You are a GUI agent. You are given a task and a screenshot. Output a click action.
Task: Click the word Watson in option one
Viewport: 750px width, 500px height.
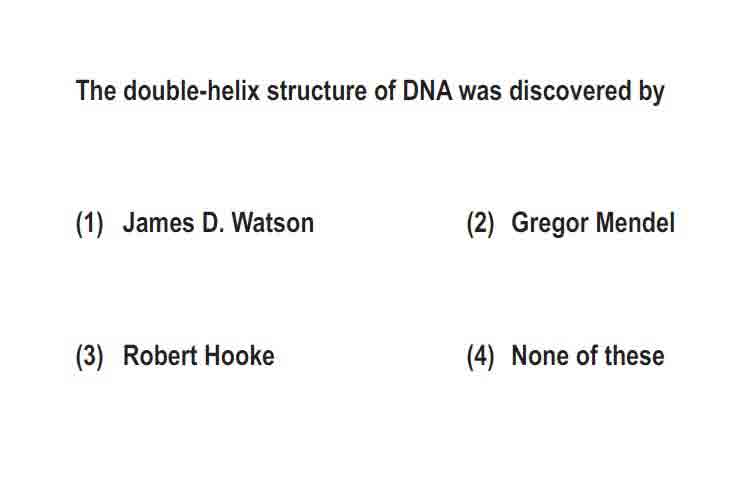tap(273, 223)
